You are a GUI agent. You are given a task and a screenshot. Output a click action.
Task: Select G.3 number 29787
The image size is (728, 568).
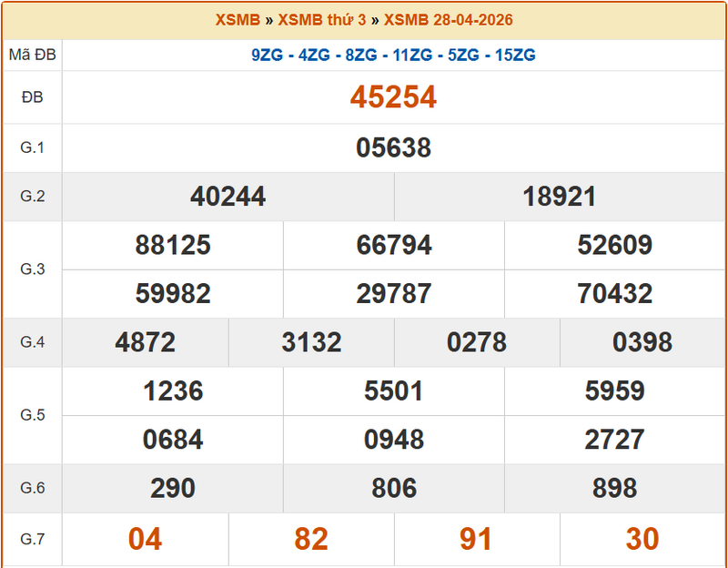[394, 294]
